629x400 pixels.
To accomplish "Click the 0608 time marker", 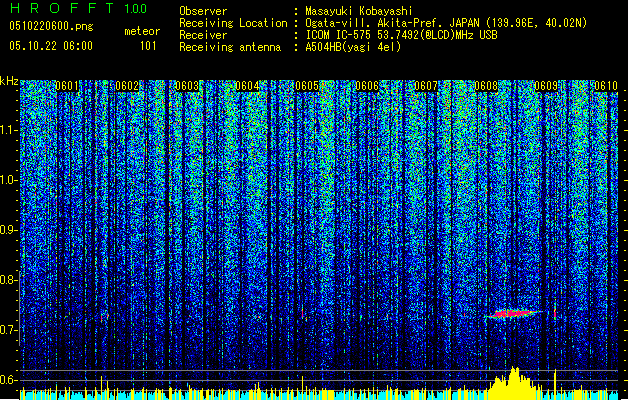I will point(486,86).
